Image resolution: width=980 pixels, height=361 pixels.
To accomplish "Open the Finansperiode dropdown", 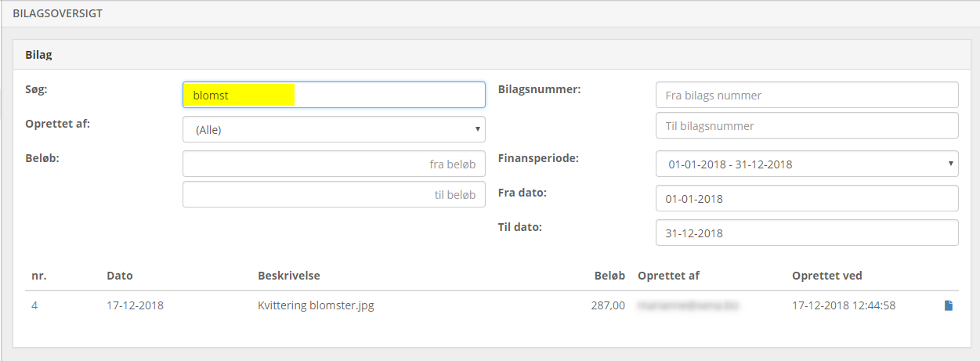I will click(x=807, y=164).
